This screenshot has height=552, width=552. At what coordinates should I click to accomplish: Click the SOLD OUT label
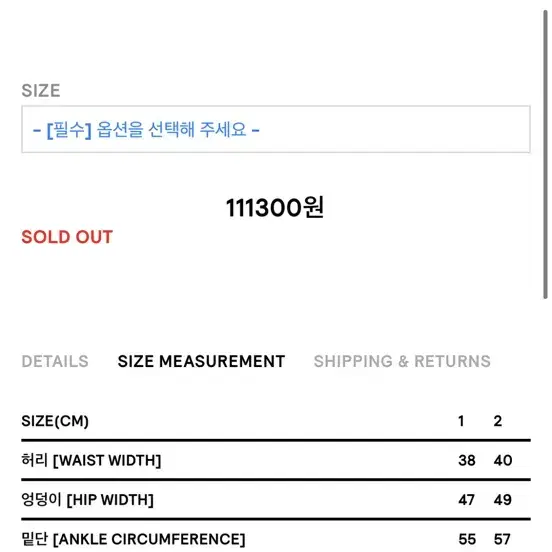coord(67,237)
